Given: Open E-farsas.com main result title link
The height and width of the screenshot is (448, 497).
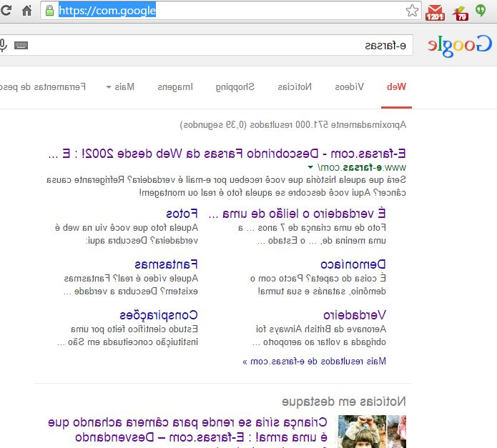Looking at the screenshot, I should coord(227,154).
